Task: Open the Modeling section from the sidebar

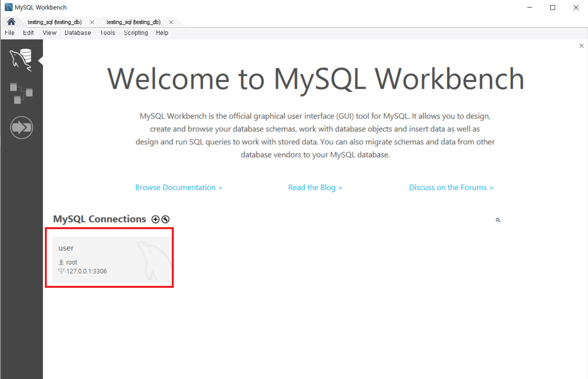Action: coord(22,93)
